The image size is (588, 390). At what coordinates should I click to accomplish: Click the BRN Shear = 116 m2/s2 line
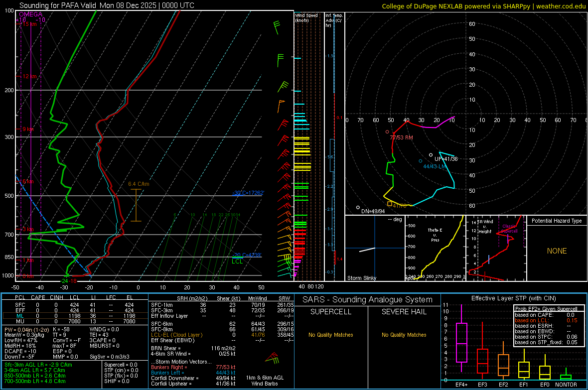tap(193, 348)
